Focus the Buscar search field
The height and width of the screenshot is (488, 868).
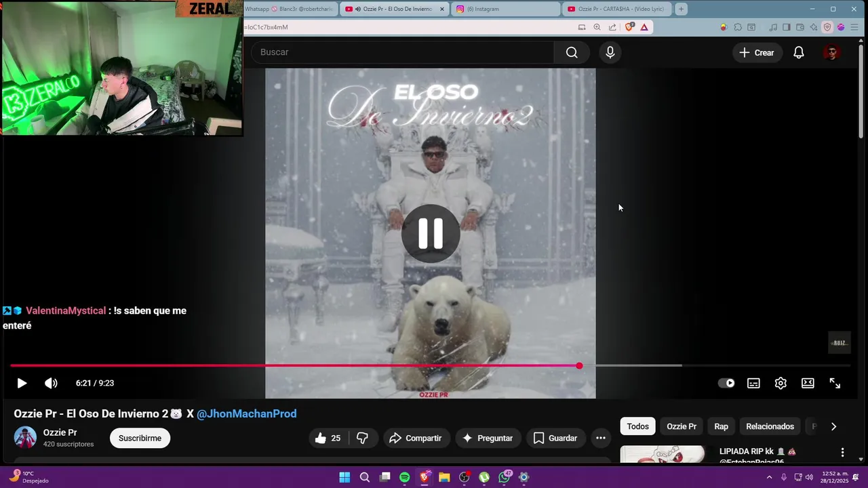coord(403,52)
